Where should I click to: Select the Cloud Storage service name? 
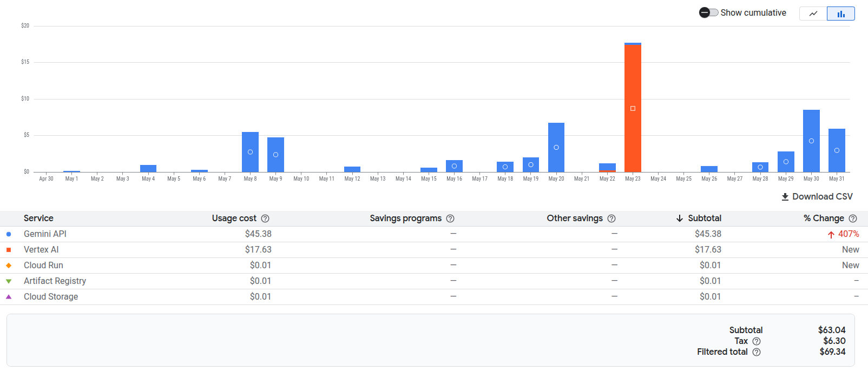51,297
